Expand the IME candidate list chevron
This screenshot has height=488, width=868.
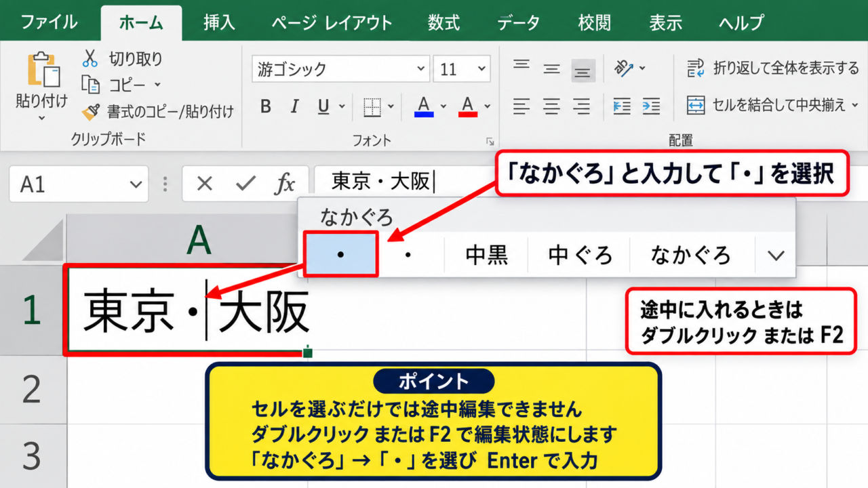pos(775,256)
